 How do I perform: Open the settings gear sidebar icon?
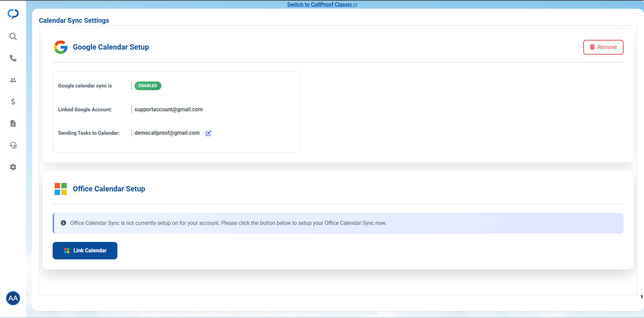[13, 167]
